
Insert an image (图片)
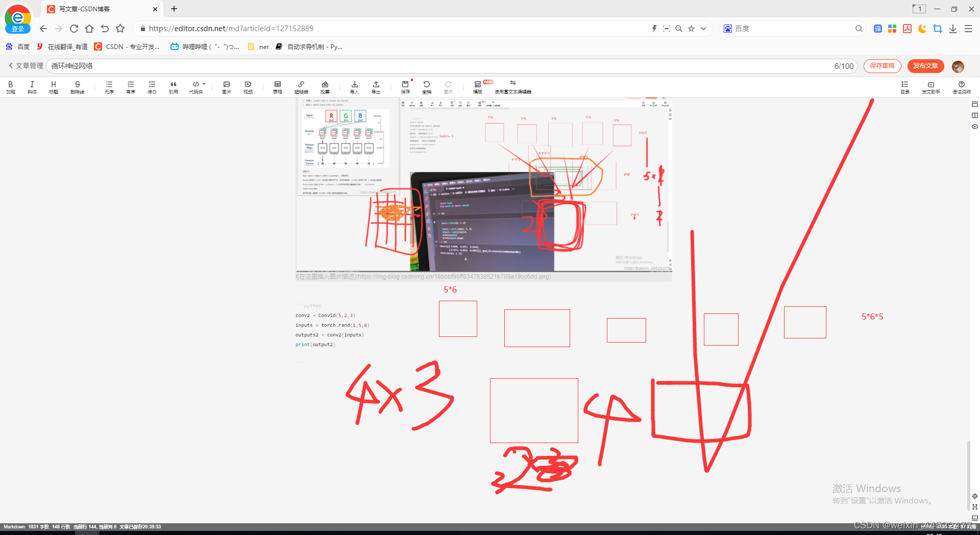click(x=227, y=87)
